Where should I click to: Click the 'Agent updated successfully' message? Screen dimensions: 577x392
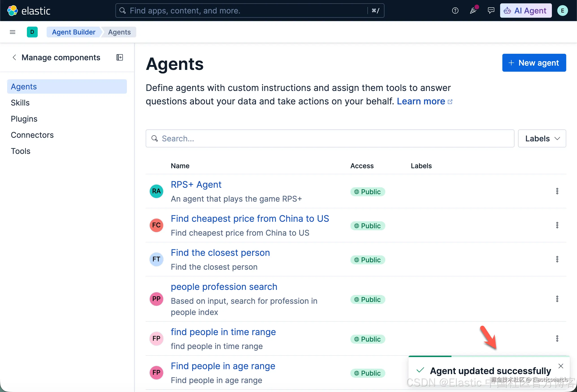click(x=490, y=371)
